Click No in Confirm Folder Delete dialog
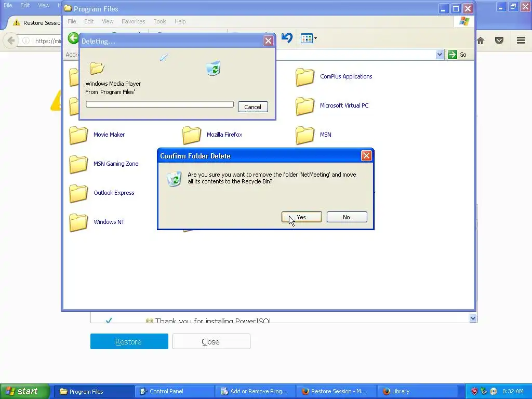 coord(347,217)
